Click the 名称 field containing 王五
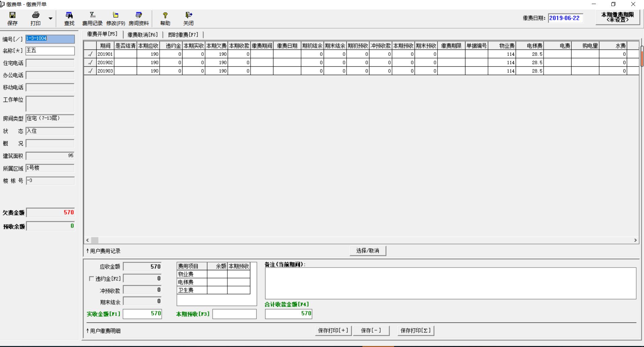Screen dimensions: 644x347 tap(50, 51)
